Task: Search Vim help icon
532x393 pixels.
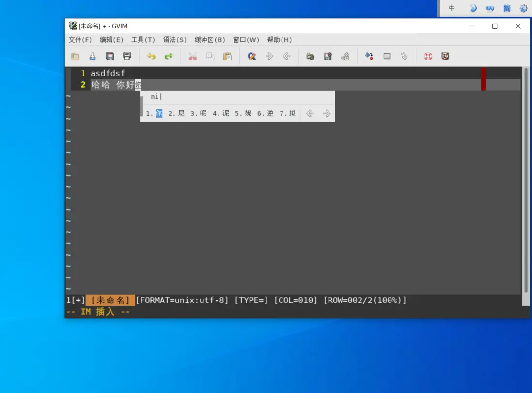Action: point(445,56)
